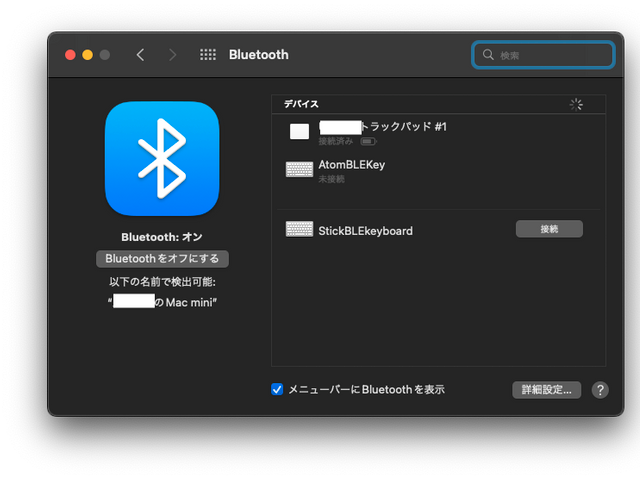
Task: Click the trackpad battery level icon
Action: pyautogui.click(x=368, y=142)
